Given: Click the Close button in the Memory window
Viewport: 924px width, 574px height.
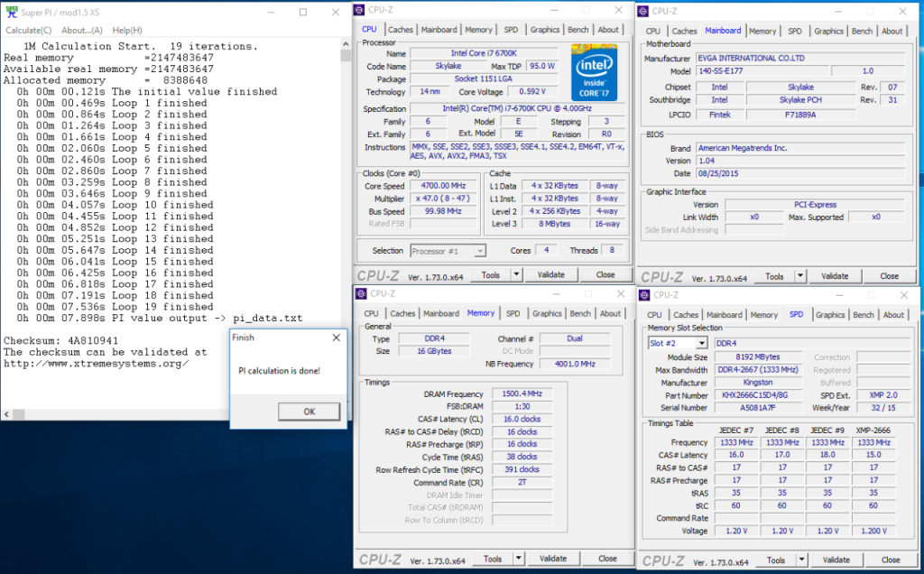Looking at the screenshot, I should 607,558.
